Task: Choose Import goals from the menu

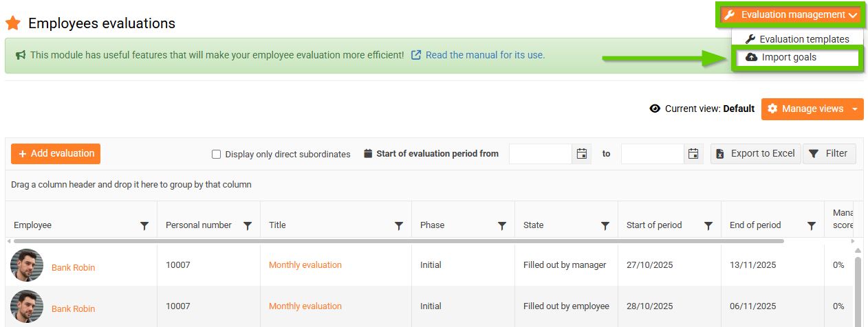Action: [789, 57]
